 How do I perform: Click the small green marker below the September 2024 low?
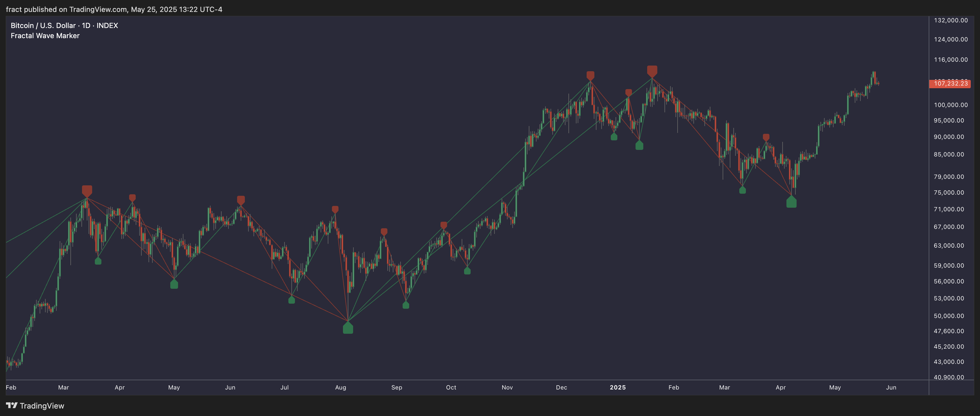coord(406,305)
